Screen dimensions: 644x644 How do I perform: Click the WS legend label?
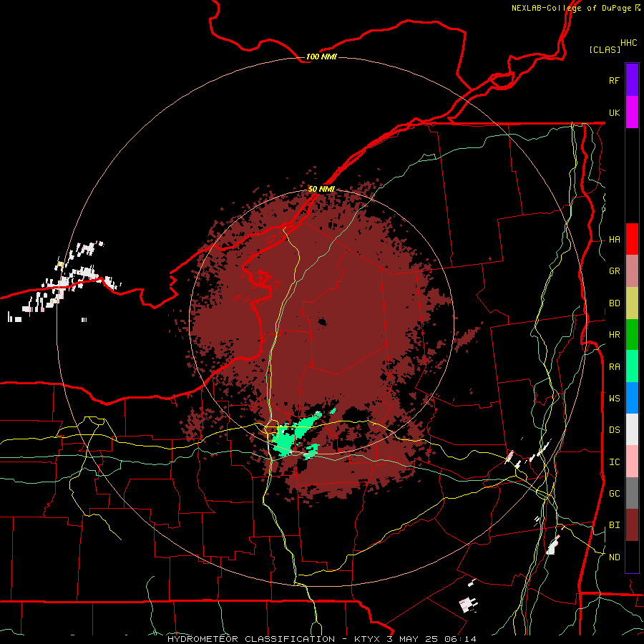[x=614, y=399]
